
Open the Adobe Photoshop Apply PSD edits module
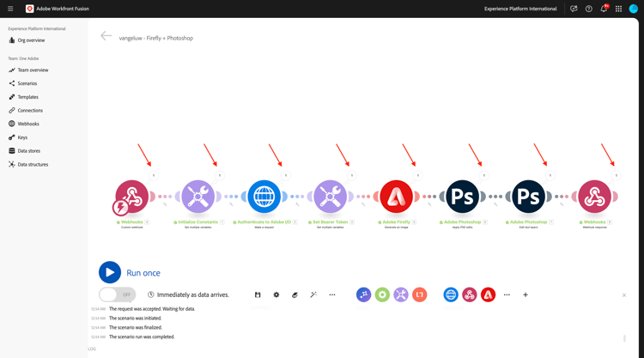[x=463, y=197]
